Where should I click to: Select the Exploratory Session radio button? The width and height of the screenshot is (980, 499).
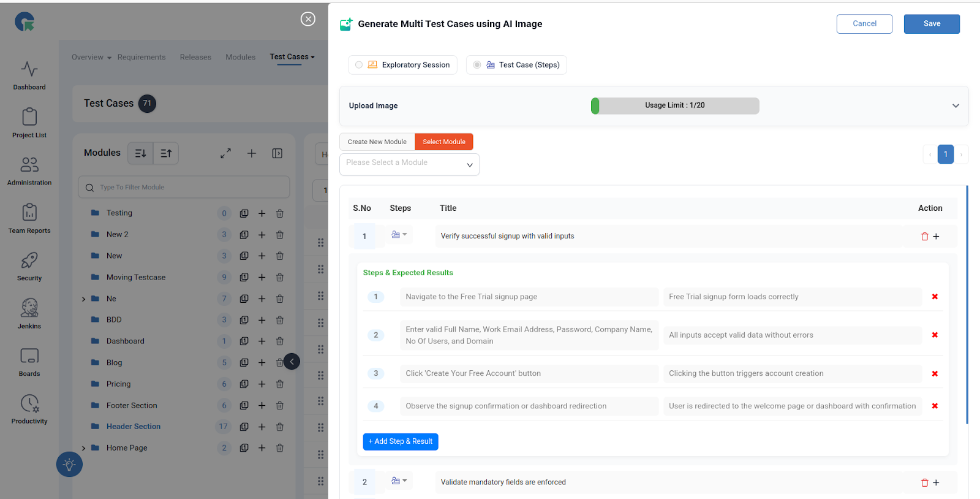[x=359, y=65]
